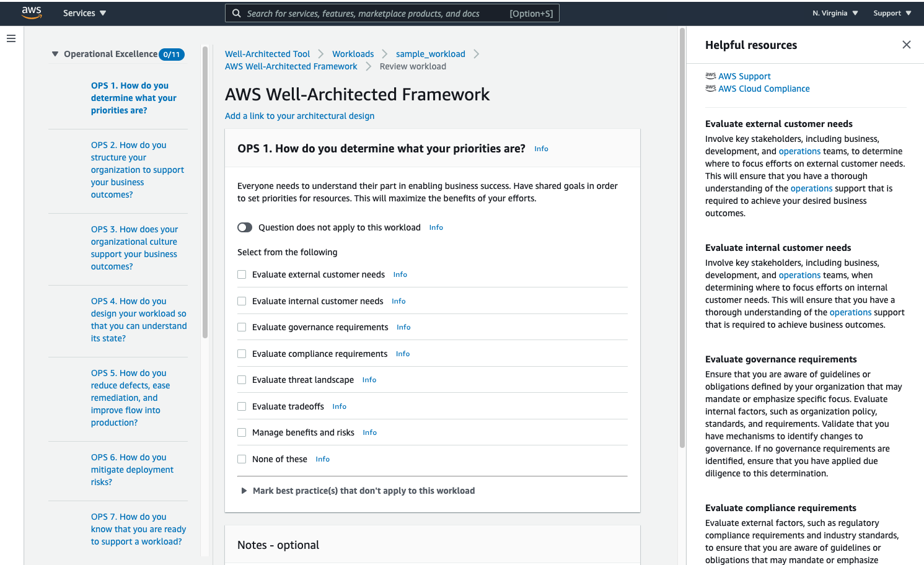Open the Services dropdown menu
Screen dimensions: 924x565
click(x=85, y=13)
